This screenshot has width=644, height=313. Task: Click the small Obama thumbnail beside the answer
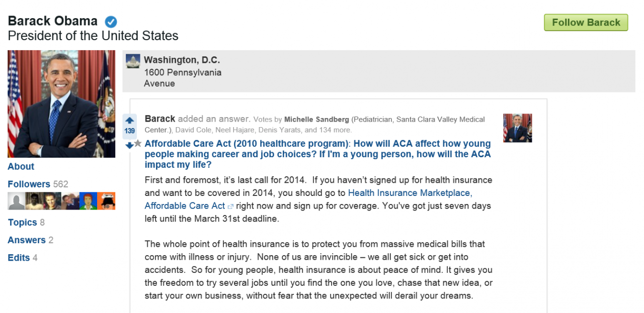517,128
